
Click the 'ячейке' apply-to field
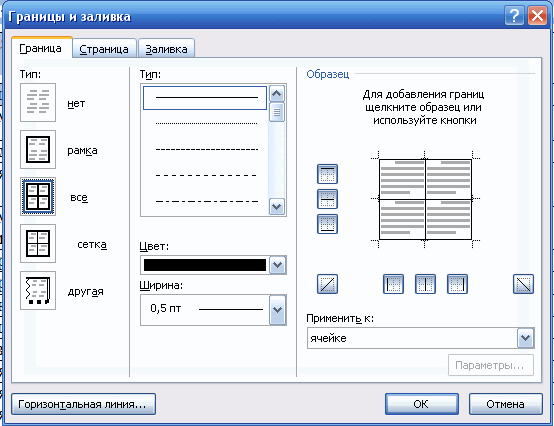point(412,338)
